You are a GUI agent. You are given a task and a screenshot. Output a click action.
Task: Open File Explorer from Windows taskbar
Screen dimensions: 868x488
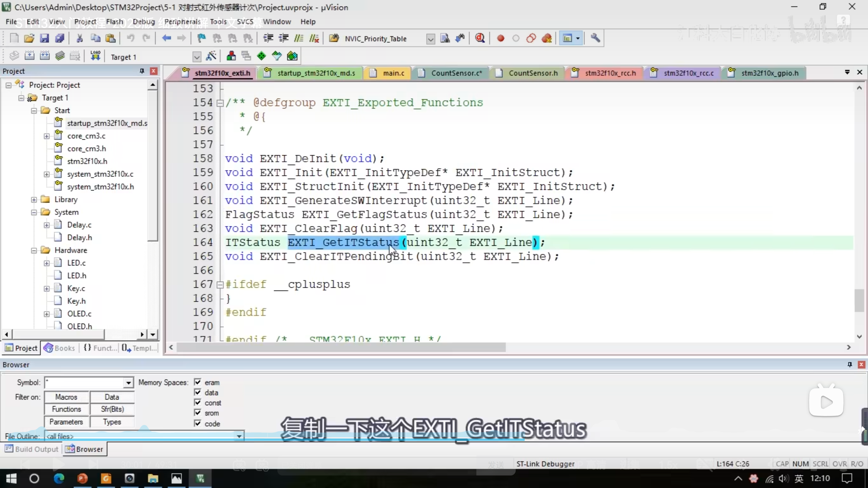point(153,479)
